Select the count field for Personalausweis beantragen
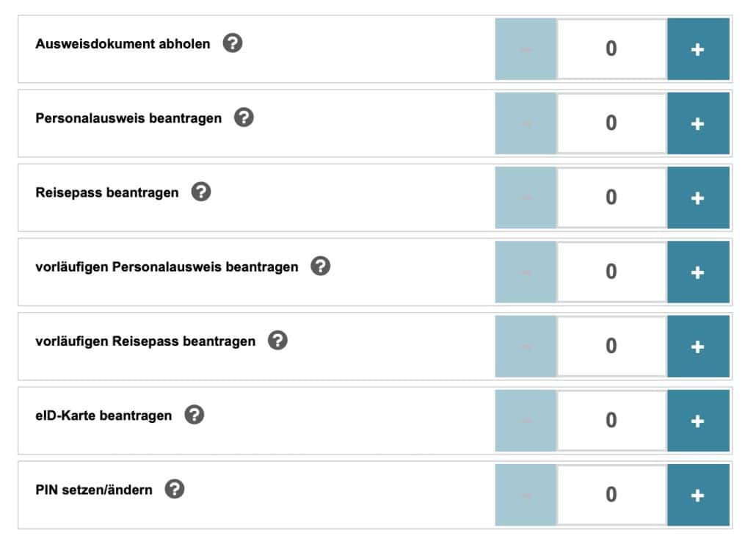 click(612, 123)
